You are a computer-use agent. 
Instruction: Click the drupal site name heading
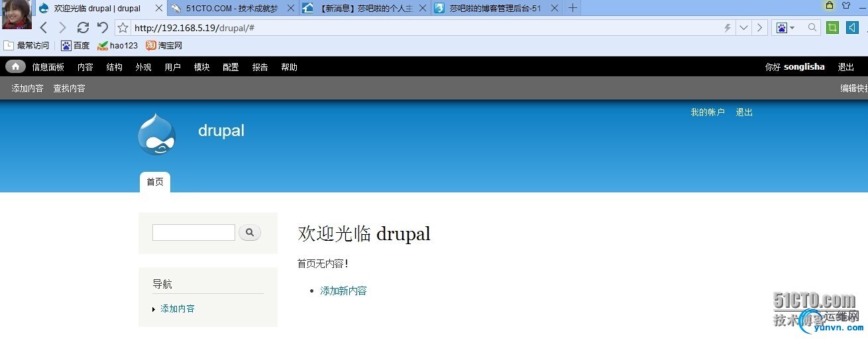pos(221,131)
